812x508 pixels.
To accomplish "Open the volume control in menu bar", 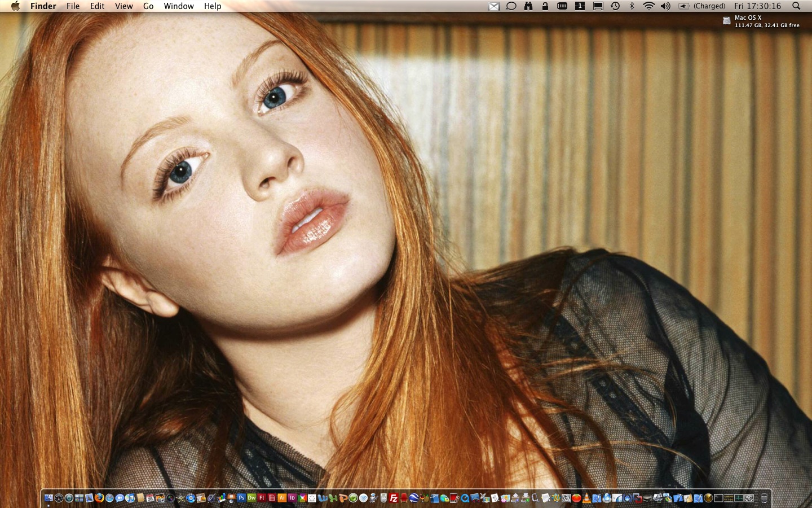I will [665, 6].
